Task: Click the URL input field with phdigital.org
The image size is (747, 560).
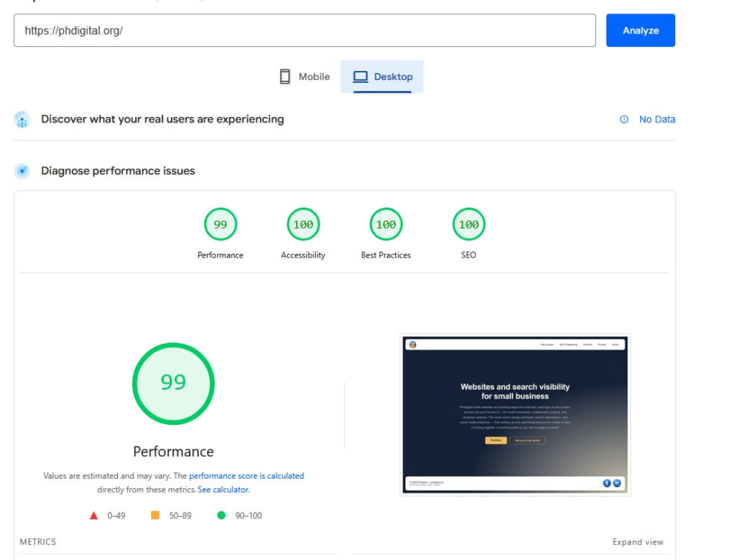Action: (305, 31)
